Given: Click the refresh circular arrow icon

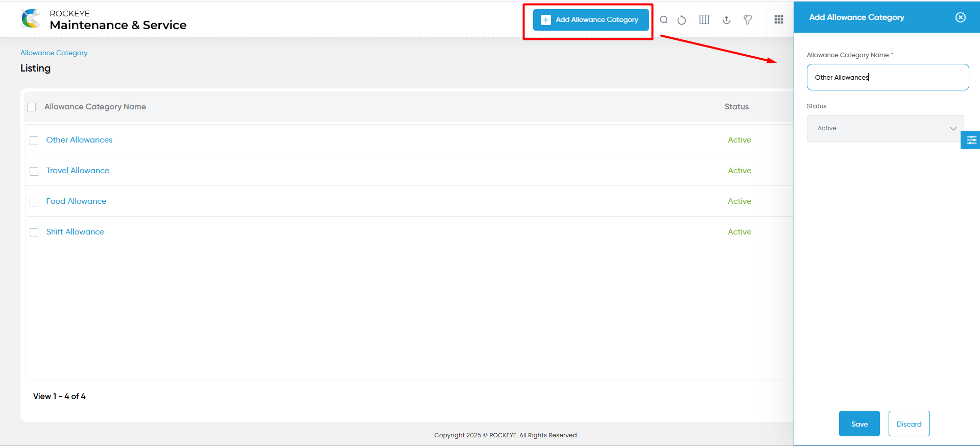Looking at the screenshot, I should (682, 20).
